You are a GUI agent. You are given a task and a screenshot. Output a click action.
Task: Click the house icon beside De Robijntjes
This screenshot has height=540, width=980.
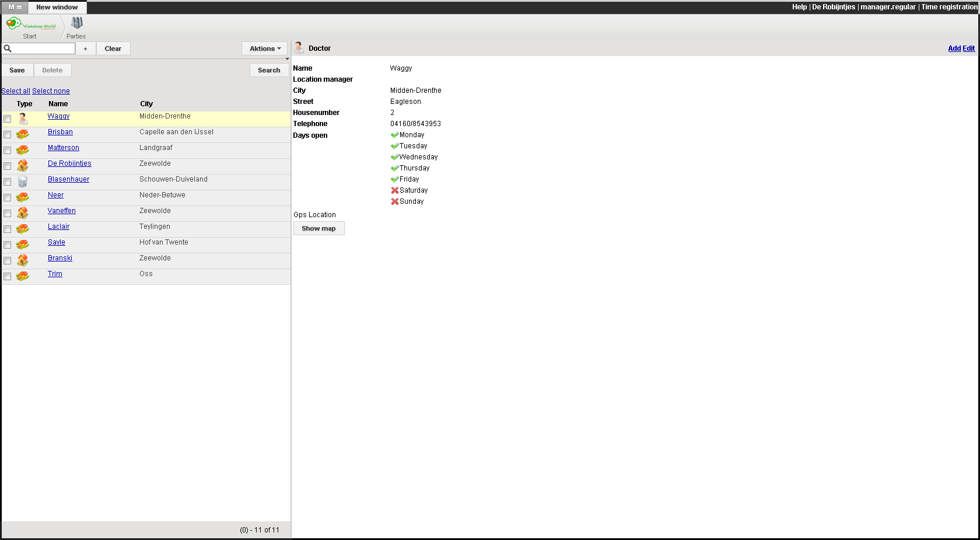23,166
